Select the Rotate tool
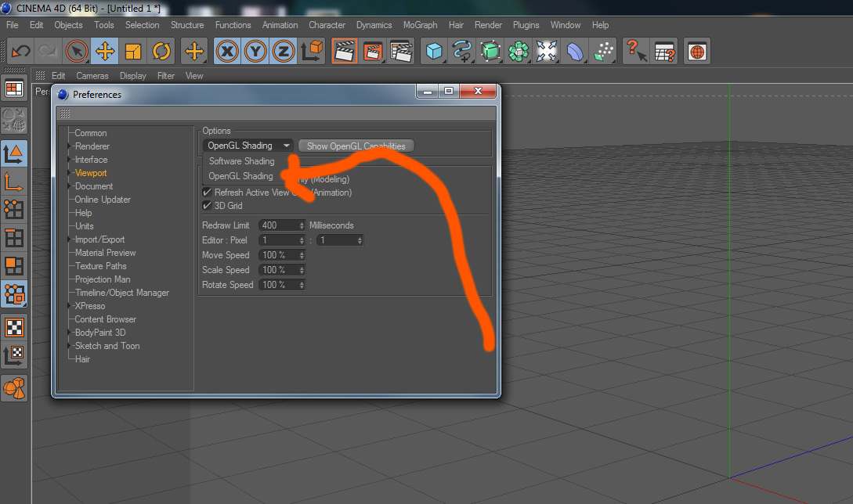 pyautogui.click(x=161, y=52)
